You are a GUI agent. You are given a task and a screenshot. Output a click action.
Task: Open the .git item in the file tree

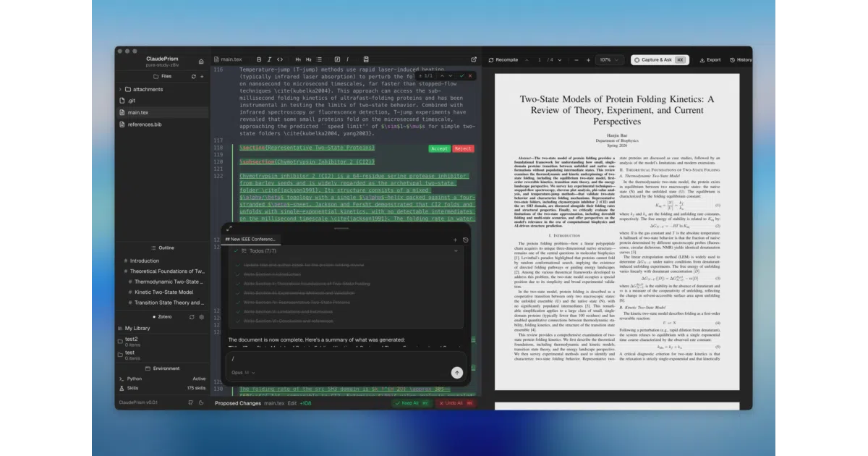click(162, 101)
